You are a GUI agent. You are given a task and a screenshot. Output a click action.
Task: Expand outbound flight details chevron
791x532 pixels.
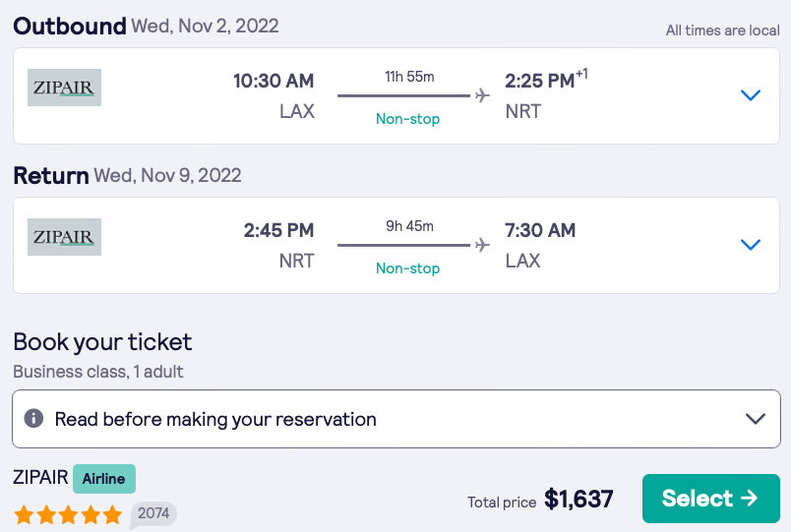(751, 95)
